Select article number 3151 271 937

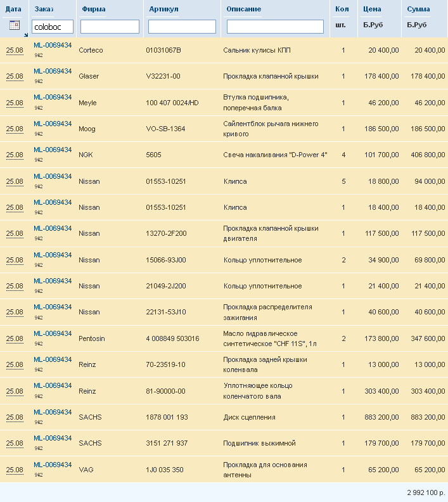point(167,444)
